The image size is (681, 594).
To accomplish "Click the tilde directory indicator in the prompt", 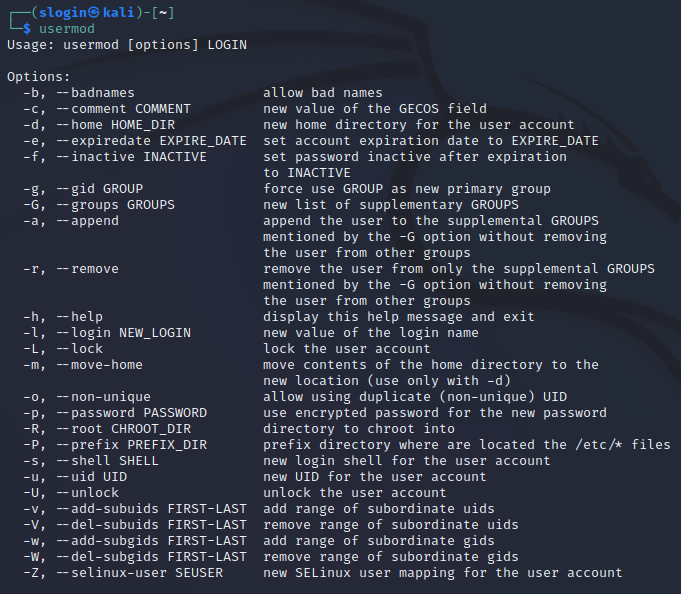I will pos(163,13).
